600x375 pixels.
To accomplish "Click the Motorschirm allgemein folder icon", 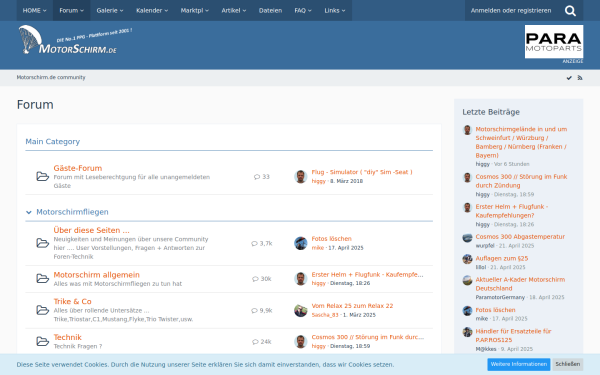I will (x=42, y=279).
